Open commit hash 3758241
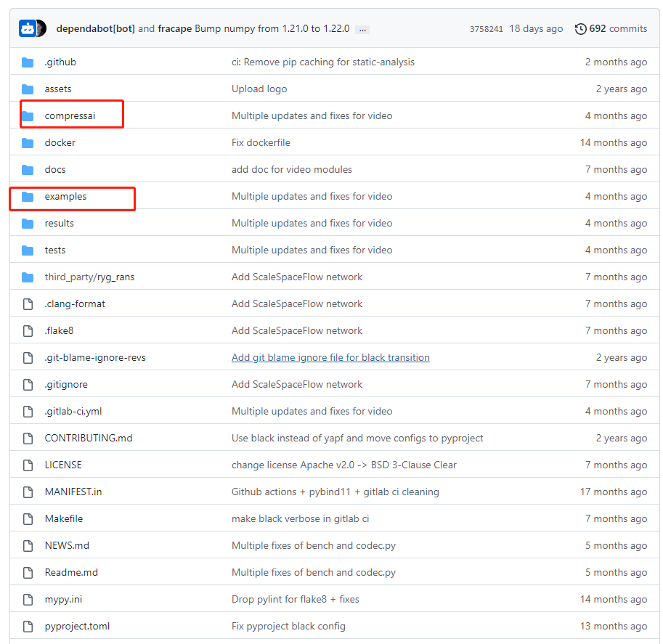 pos(487,29)
